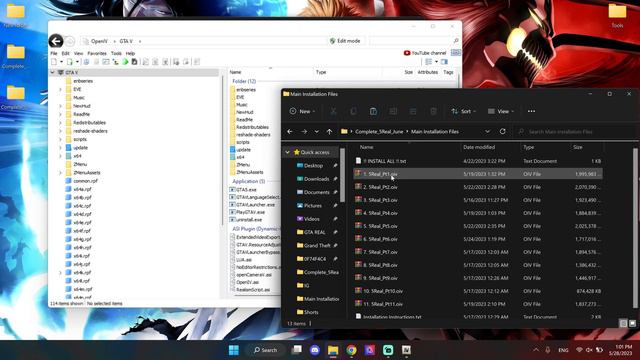Select common.rpf in the OpenIV tree

coord(85,181)
